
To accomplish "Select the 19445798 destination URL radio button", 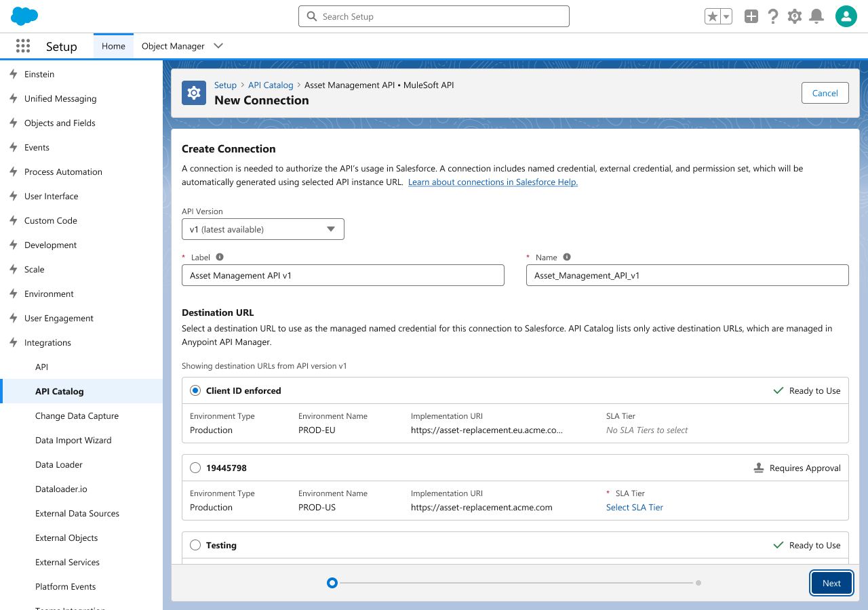I will 195,467.
